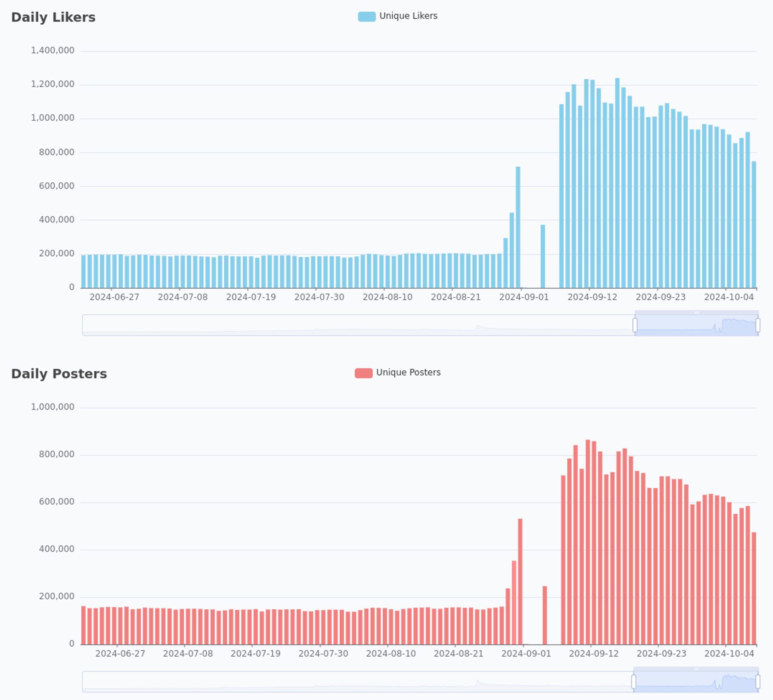Click the 1,400,000 y-axis label in Daily Likers
Image resolution: width=773 pixels, height=700 pixels.
pos(53,50)
